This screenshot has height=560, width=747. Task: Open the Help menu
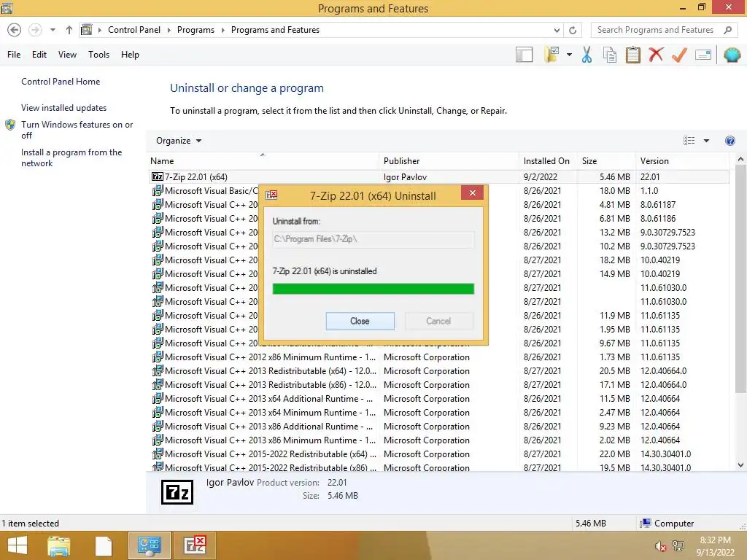(130, 54)
